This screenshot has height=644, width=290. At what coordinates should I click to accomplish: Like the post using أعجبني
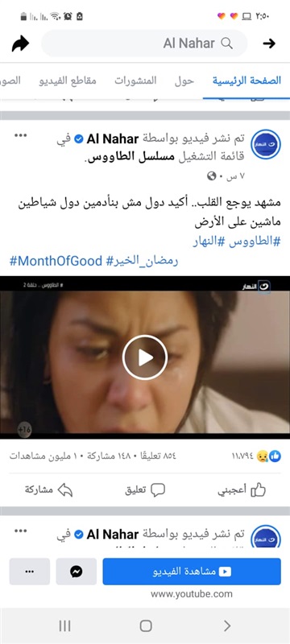(242, 490)
